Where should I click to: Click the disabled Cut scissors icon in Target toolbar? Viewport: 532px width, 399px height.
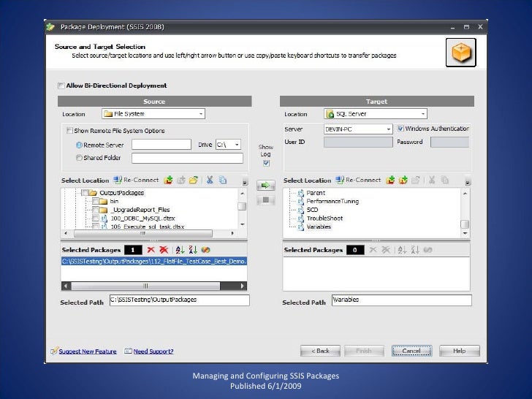click(432, 180)
